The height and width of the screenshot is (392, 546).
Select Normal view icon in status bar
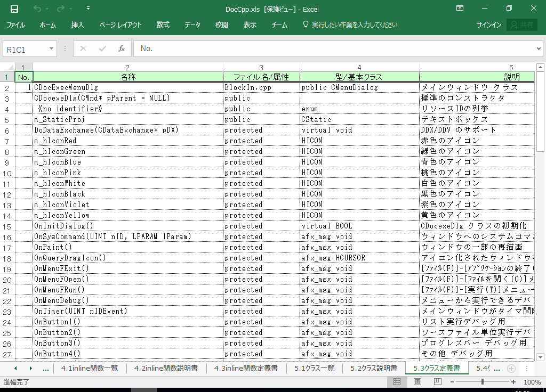point(397,382)
